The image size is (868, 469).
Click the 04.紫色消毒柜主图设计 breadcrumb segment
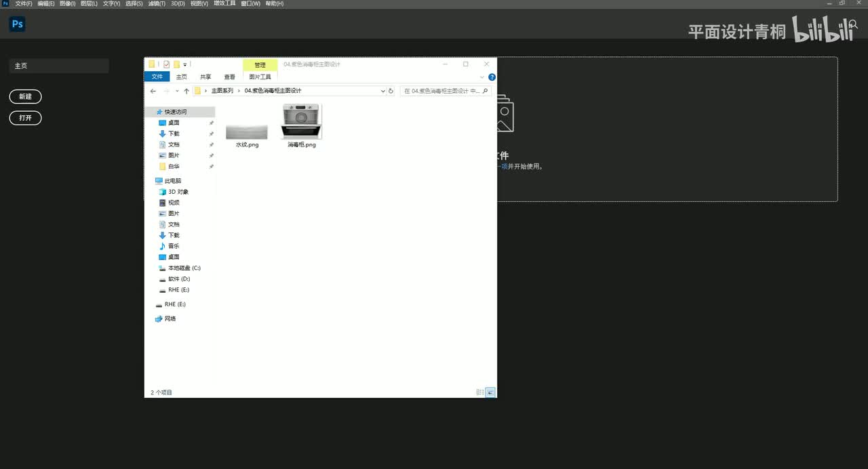273,91
